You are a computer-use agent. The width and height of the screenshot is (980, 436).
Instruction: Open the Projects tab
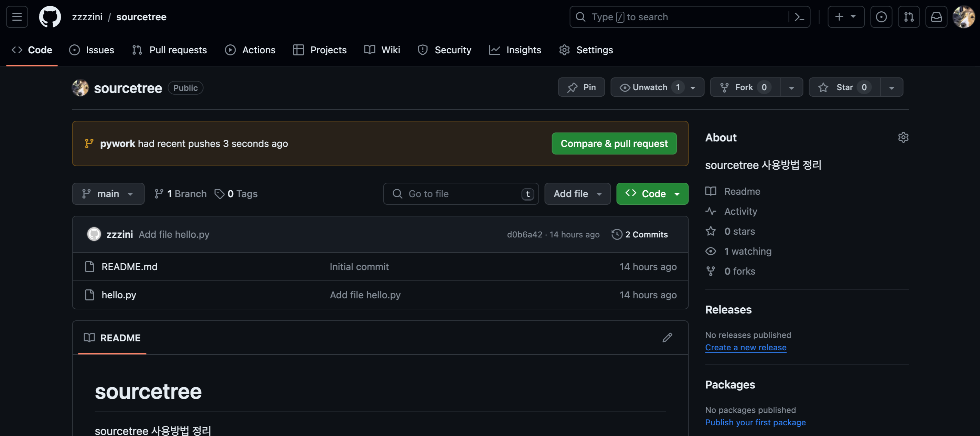(320, 50)
